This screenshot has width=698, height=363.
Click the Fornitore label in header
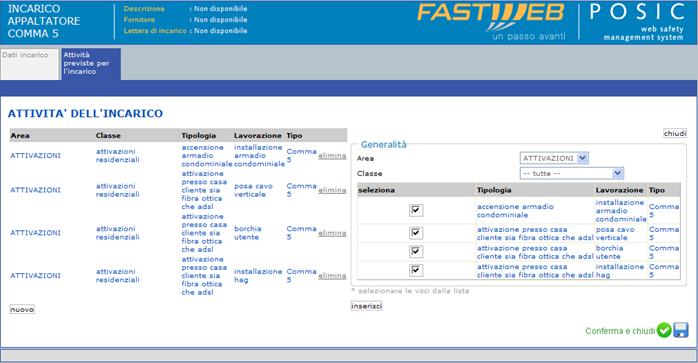(x=139, y=20)
